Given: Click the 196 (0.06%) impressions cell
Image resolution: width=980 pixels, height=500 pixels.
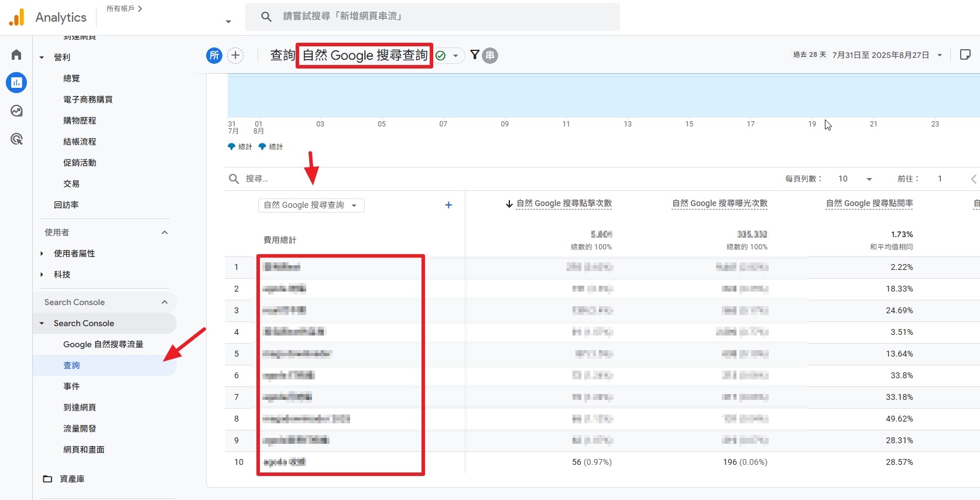Looking at the screenshot, I should (745, 462).
